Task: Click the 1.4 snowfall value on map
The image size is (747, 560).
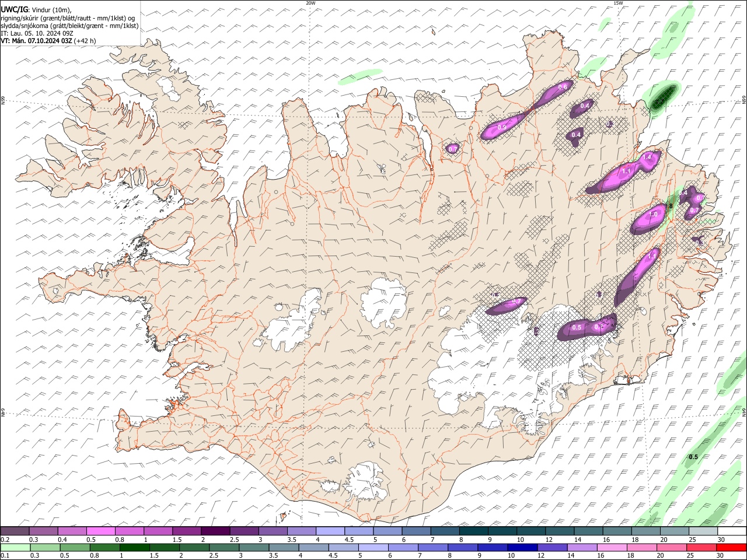Action: (x=647, y=157)
